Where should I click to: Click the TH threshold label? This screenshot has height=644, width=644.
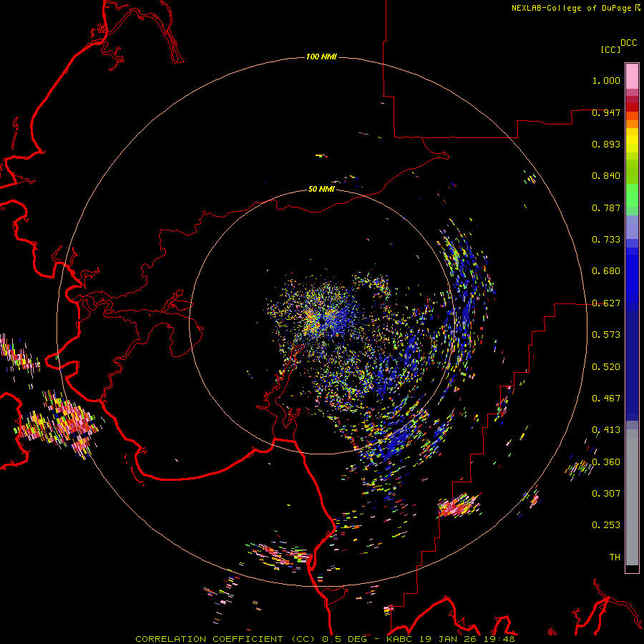coord(615,557)
